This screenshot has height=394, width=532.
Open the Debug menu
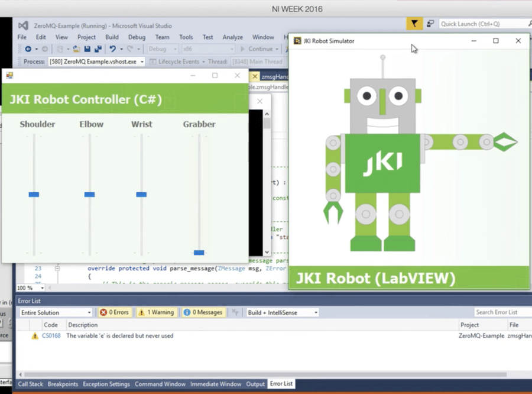click(x=136, y=37)
